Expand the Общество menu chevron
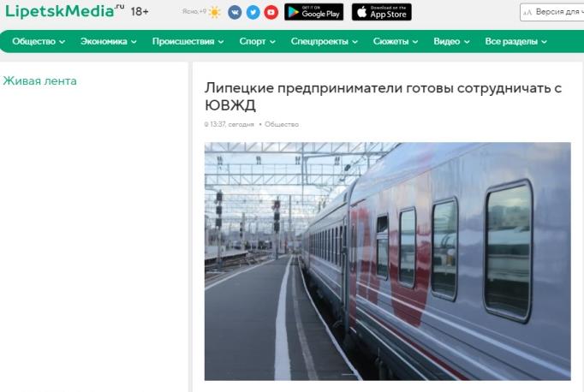584x392 pixels. 63,42
